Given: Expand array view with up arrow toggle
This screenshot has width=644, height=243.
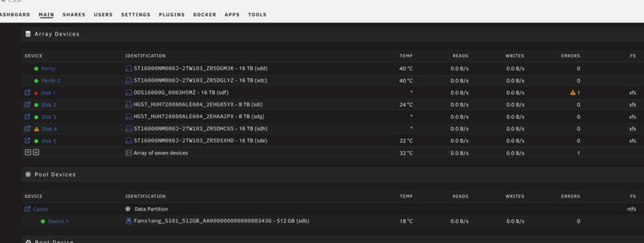Looking at the screenshot, I should coord(35,152).
